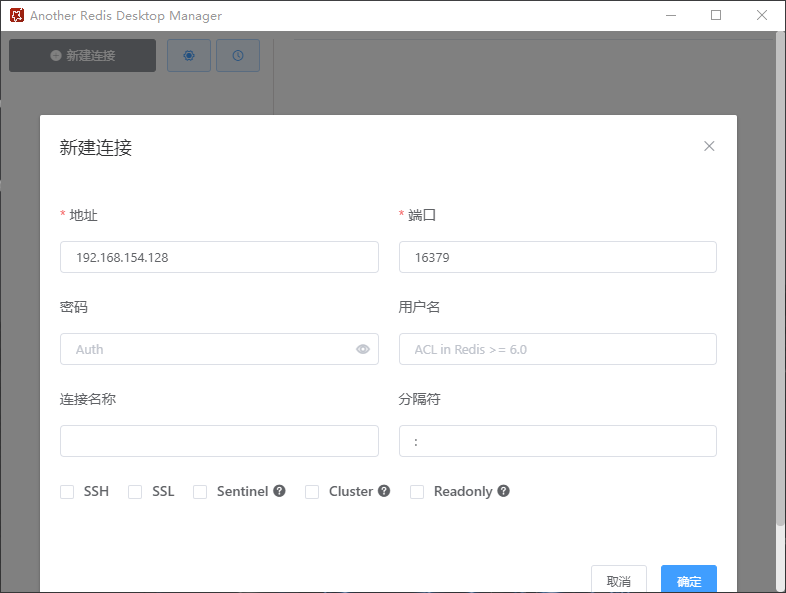
Task: Toggle password visibility eye icon
Action: [363, 349]
